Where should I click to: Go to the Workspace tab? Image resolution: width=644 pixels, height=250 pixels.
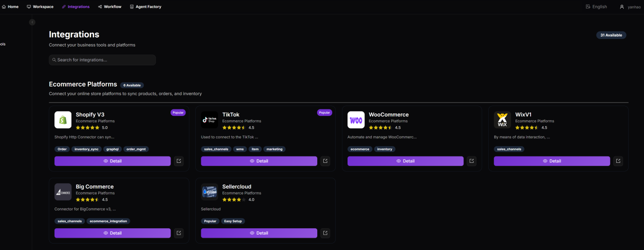40,7
